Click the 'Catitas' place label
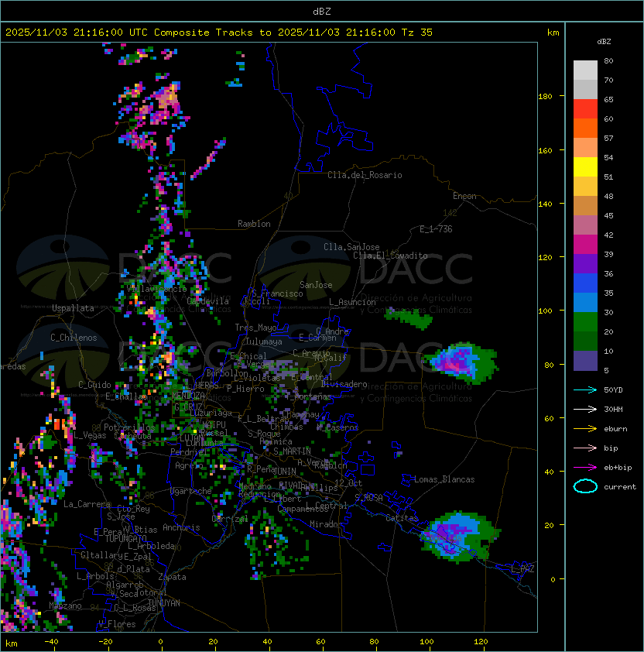The height and width of the screenshot is (652, 644). [x=402, y=518]
